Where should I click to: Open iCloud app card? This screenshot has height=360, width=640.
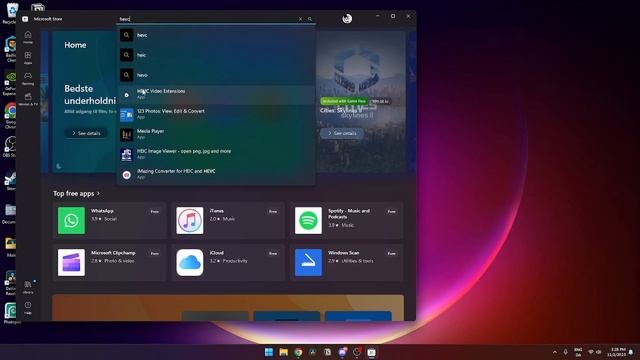pyautogui.click(x=228, y=262)
